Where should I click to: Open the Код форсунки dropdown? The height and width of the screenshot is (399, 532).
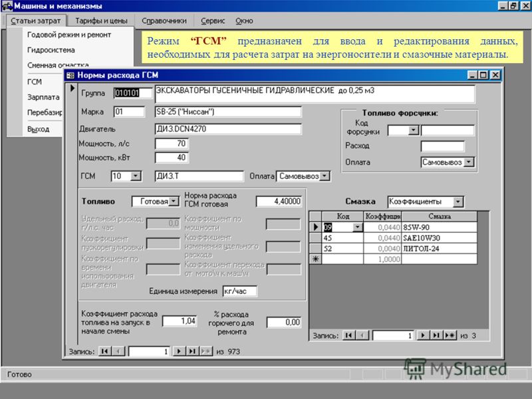tap(413, 130)
